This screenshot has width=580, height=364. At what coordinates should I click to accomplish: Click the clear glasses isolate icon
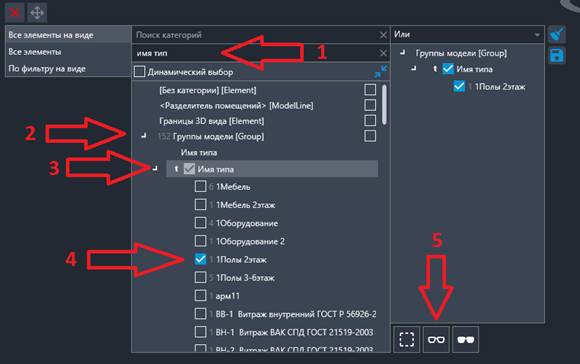click(436, 339)
